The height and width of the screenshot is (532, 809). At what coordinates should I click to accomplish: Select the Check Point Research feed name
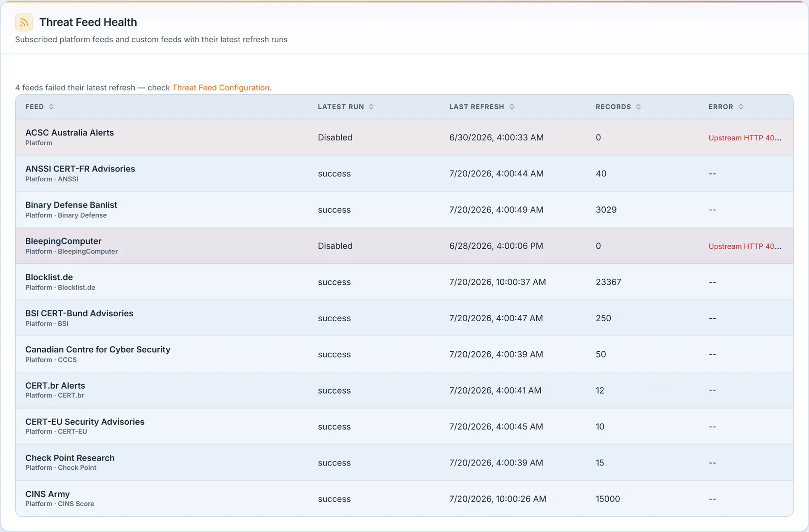coord(70,458)
